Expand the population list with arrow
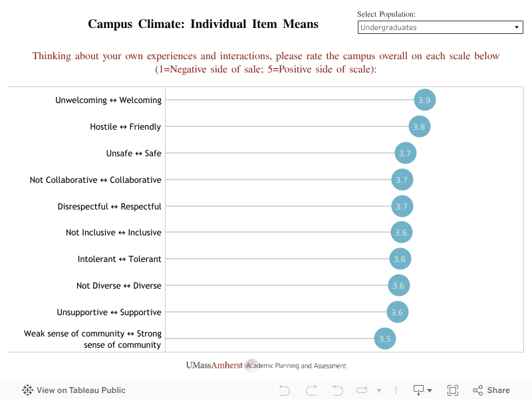532x399 pixels. (x=517, y=27)
